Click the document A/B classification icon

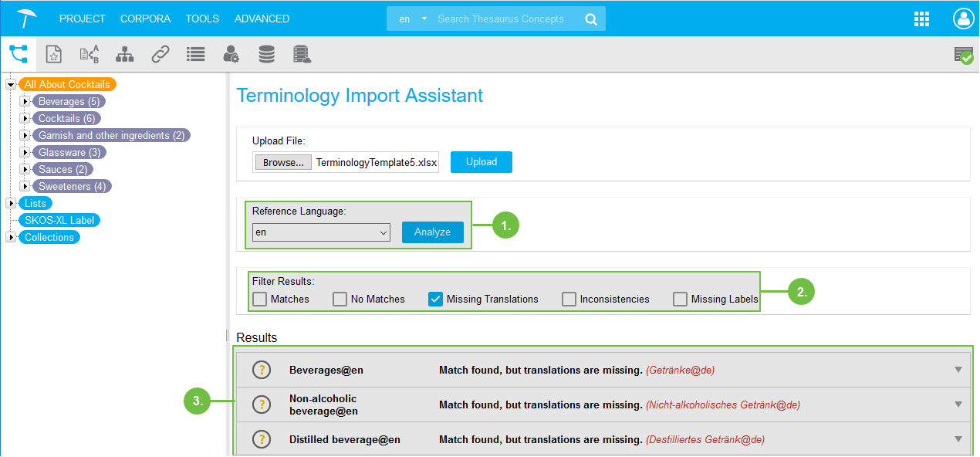coord(90,54)
